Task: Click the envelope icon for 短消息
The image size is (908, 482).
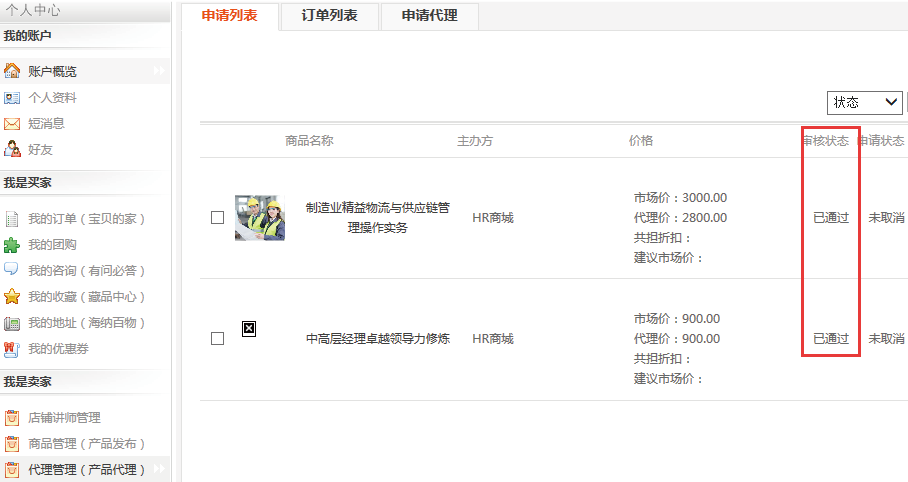Action: (12, 124)
